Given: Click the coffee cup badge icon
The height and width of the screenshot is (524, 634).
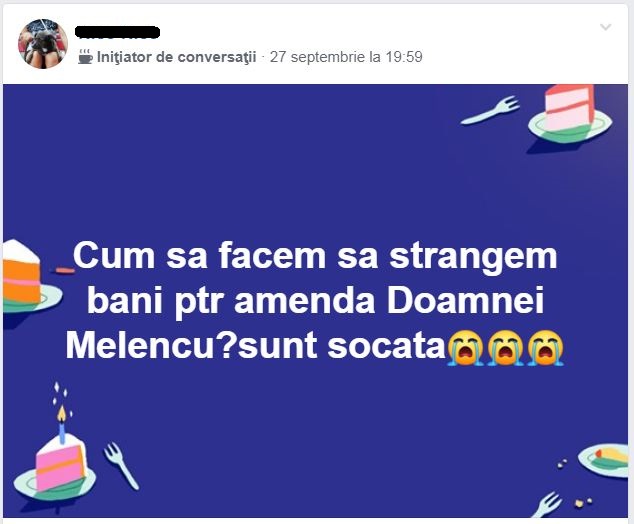Looking at the screenshot, I should click(x=85, y=57).
